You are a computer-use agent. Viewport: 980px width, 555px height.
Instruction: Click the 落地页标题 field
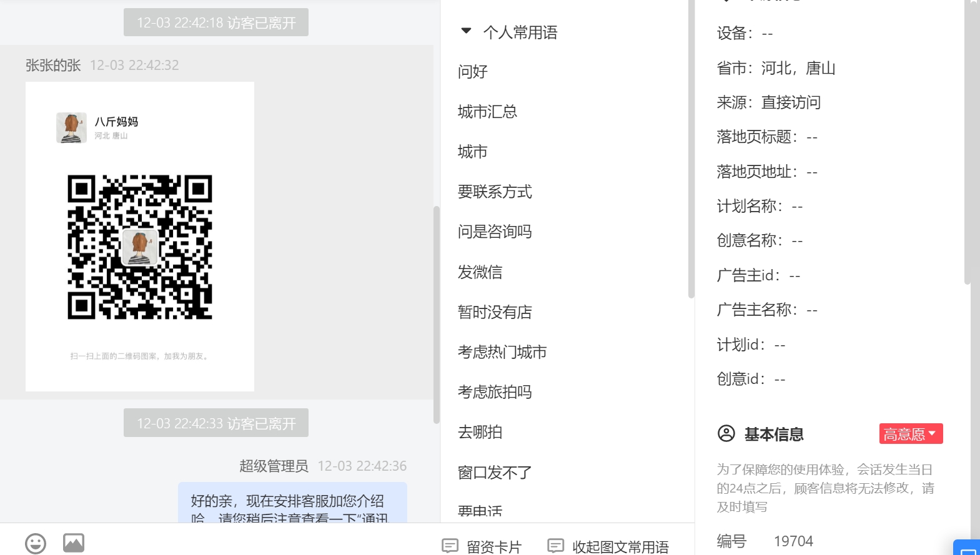pos(767,137)
